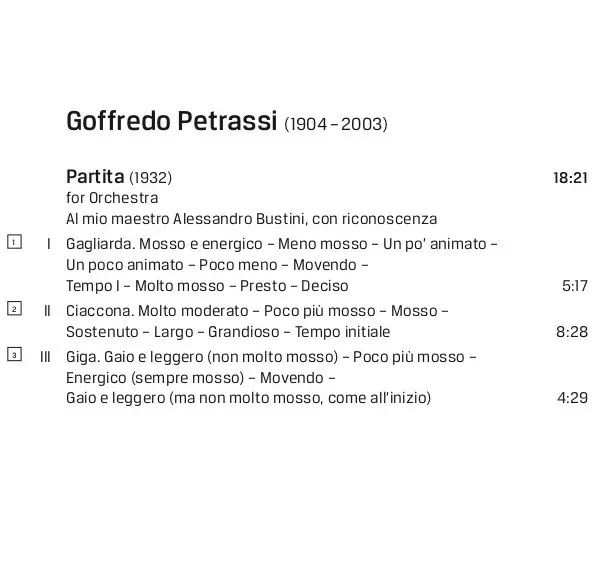
Task: Select Roman numeral II movement marker
Action: pyautogui.click(x=47, y=311)
